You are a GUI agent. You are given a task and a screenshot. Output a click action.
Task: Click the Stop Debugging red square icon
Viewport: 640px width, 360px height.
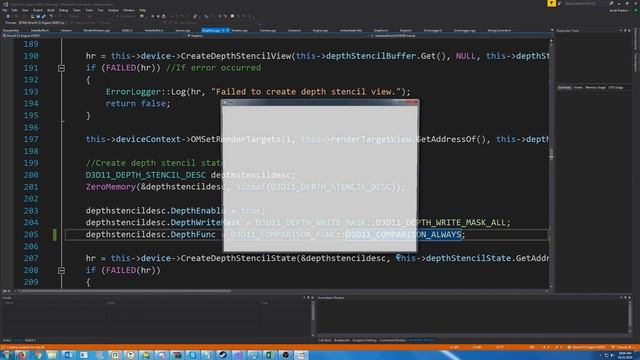pos(158,16)
